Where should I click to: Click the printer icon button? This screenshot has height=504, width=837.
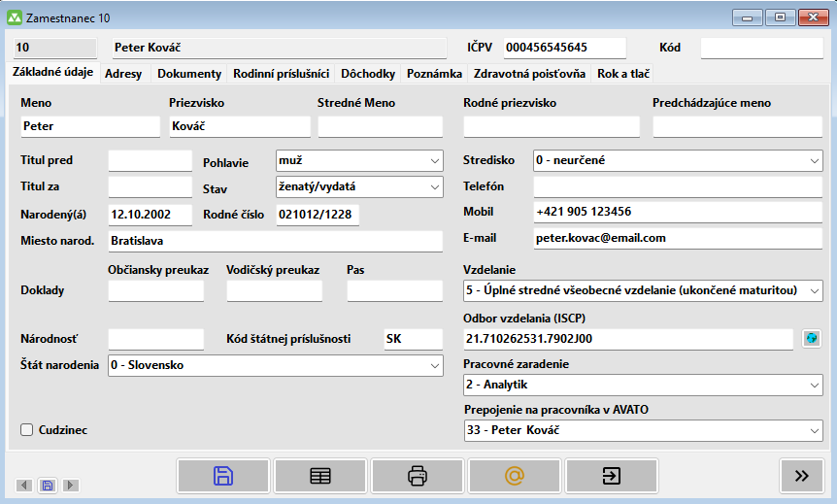[x=418, y=476]
